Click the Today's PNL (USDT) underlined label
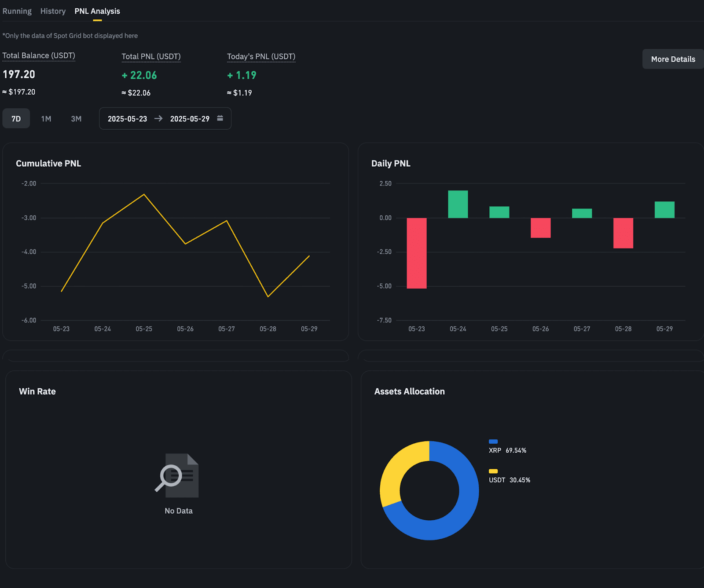 tap(261, 56)
